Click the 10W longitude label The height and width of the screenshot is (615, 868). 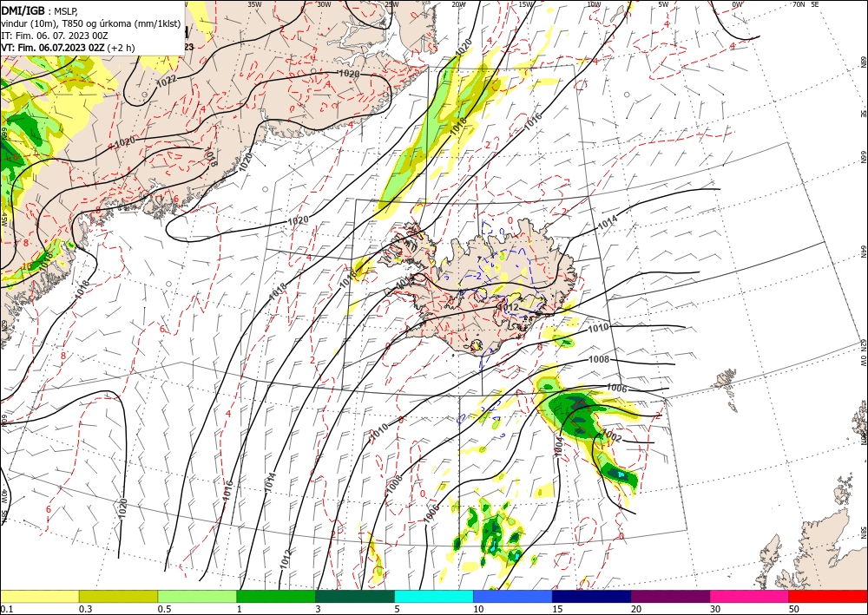point(594,3)
